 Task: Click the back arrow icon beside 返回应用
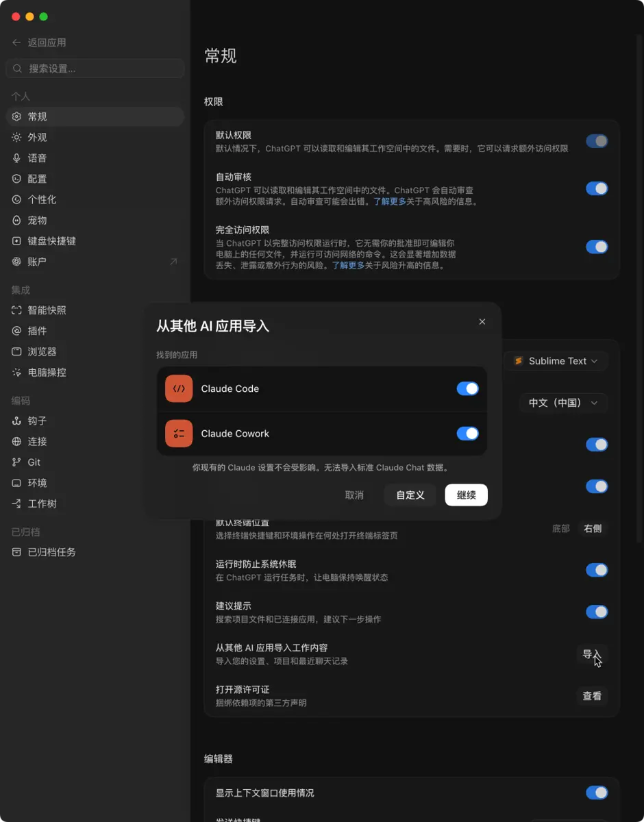pos(16,42)
